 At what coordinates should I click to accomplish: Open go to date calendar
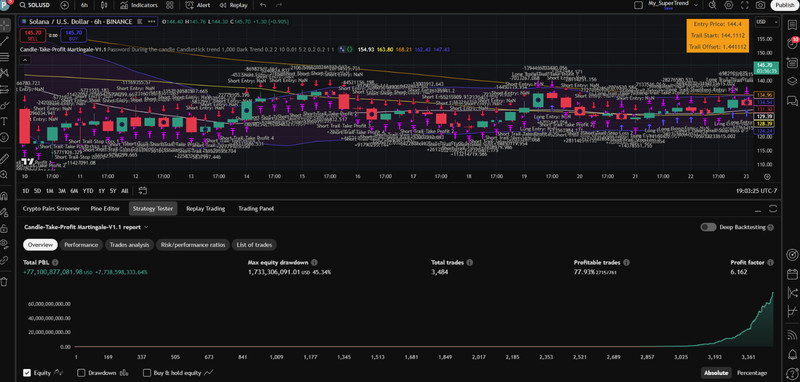coord(142,191)
